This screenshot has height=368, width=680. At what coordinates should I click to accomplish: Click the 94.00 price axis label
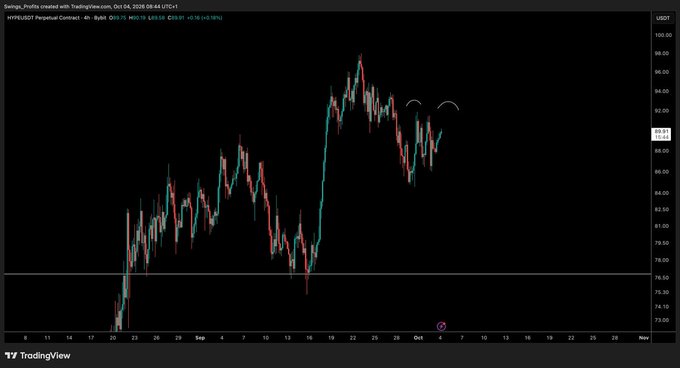click(x=662, y=91)
